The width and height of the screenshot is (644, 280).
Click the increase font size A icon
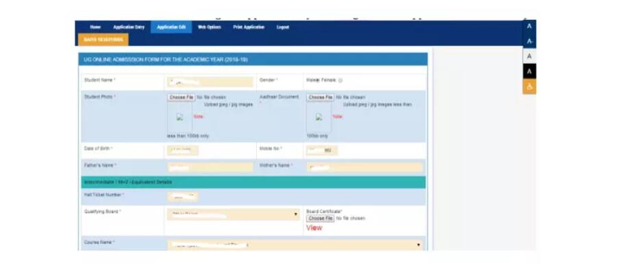click(x=529, y=26)
